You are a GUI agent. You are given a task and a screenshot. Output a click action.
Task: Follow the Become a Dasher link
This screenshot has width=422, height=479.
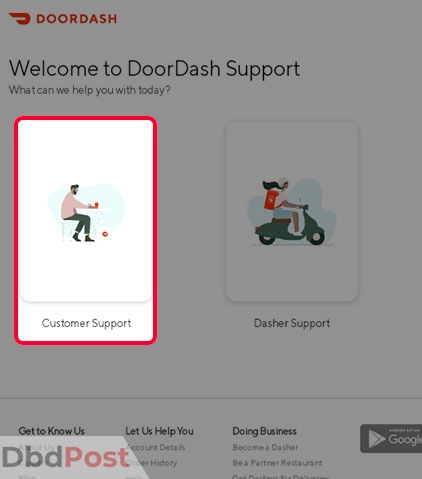point(265,447)
